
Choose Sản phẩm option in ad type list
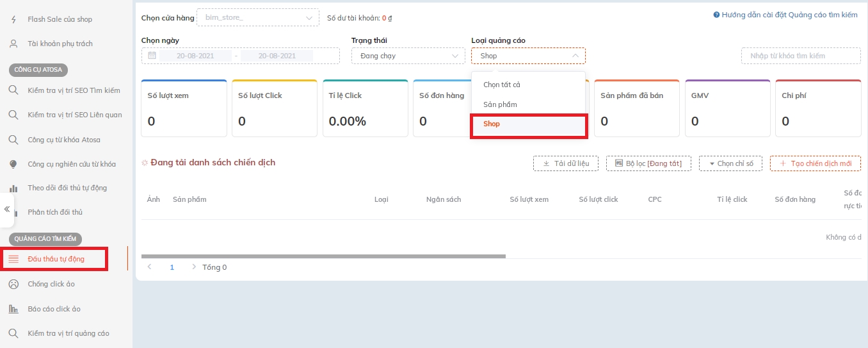500,104
